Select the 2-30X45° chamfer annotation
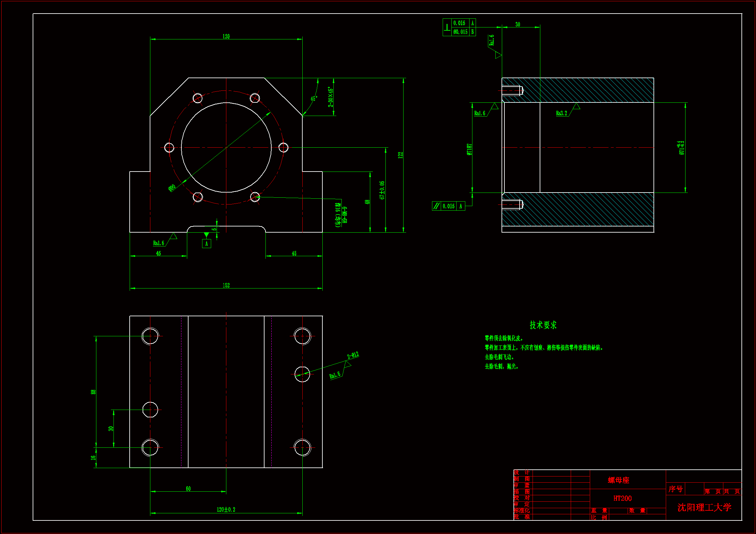Viewport: 756px width, 534px height. click(x=330, y=97)
